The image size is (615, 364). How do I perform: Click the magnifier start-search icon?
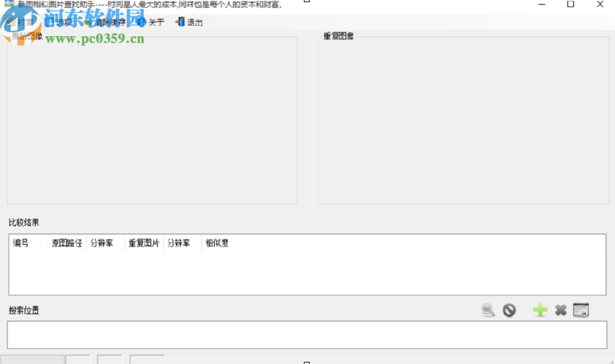point(488,310)
